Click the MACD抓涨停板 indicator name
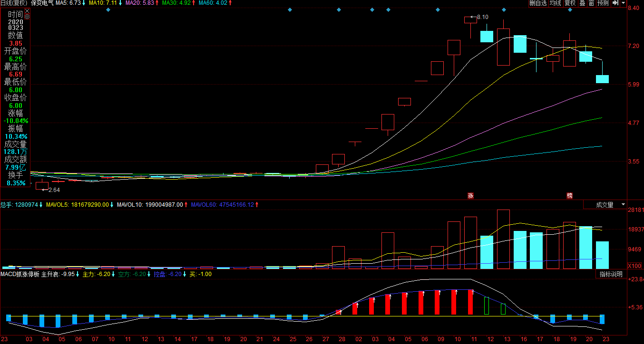Viewport: 644px width, 344px height. tap(20, 274)
